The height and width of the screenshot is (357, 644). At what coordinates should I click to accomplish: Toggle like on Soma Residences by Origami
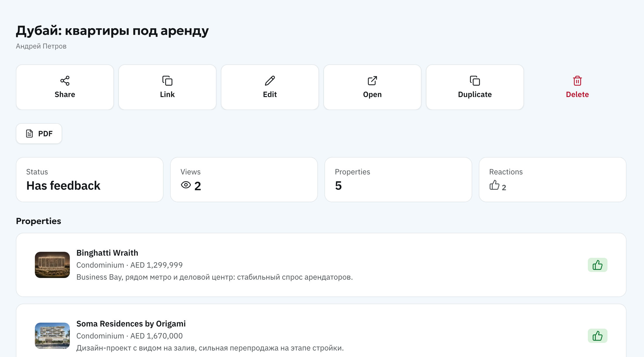pyautogui.click(x=597, y=336)
